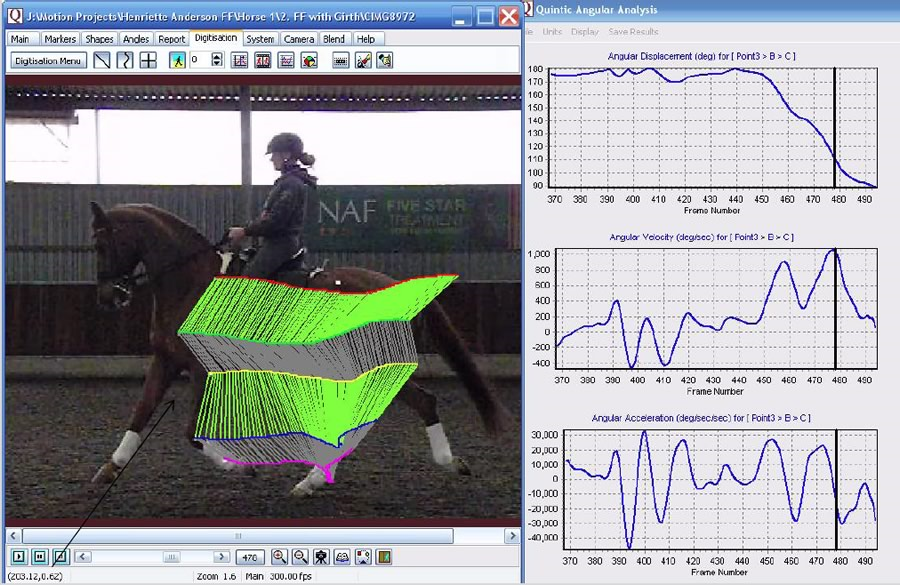Click the zoom out magnifier icon

pos(300,557)
